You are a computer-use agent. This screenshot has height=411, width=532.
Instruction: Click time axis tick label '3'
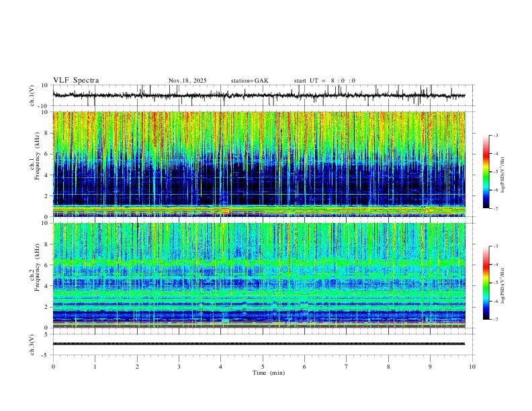coord(179,367)
